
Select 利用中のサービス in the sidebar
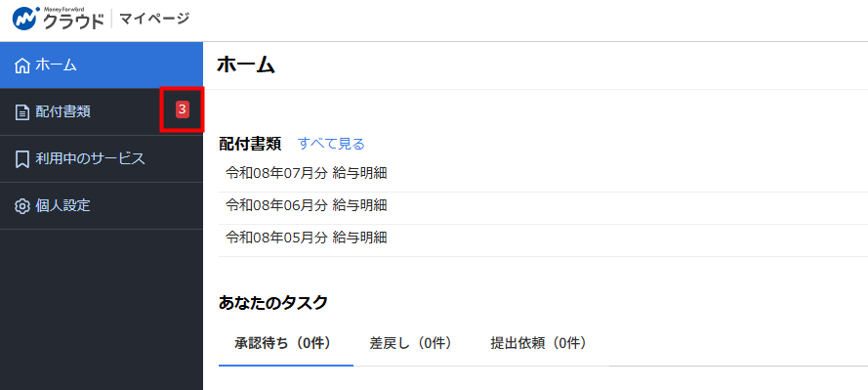click(x=102, y=159)
